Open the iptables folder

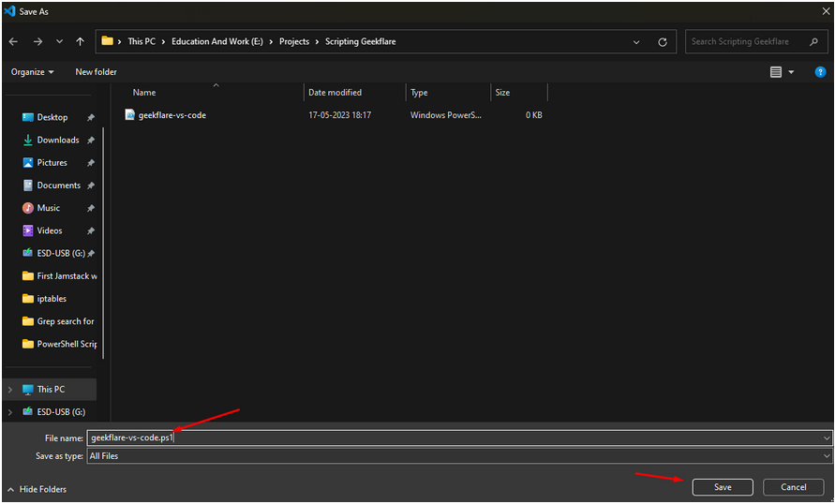click(x=52, y=299)
